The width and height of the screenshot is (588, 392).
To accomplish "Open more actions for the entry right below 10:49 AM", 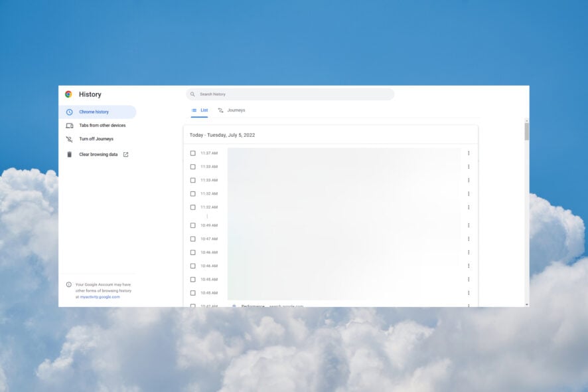I will [469, 239].
